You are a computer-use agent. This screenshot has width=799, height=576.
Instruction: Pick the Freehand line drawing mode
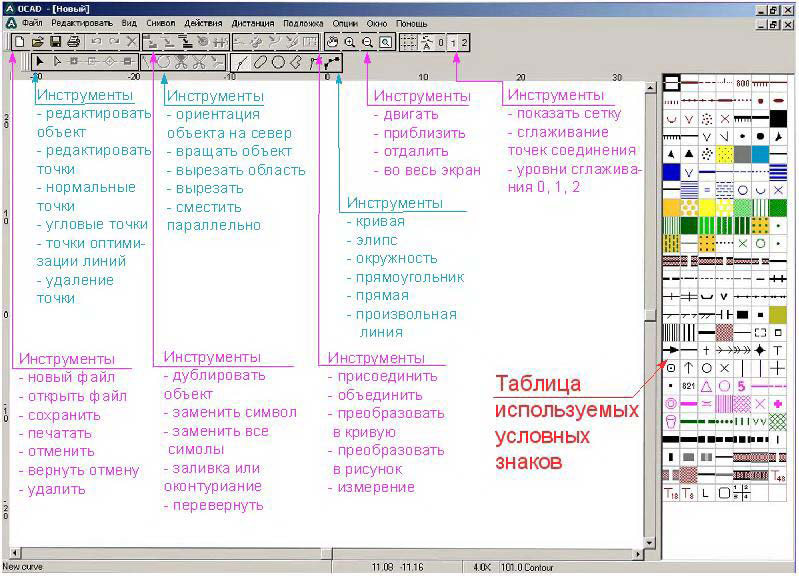(x=332, y=62)
